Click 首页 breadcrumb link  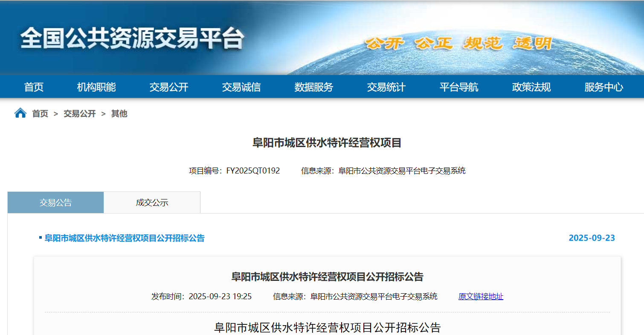[x=40, y=114]
